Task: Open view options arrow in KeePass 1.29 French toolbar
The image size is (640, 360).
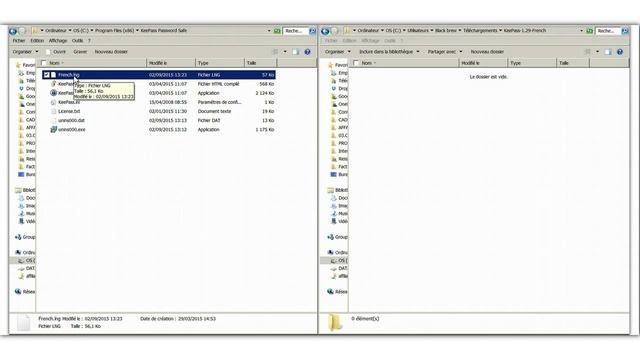Action: click(x=597, y=52)
